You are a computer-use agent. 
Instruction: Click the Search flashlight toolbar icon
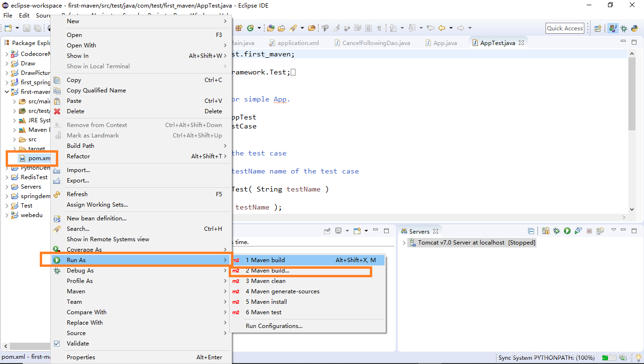coord(293,28)
